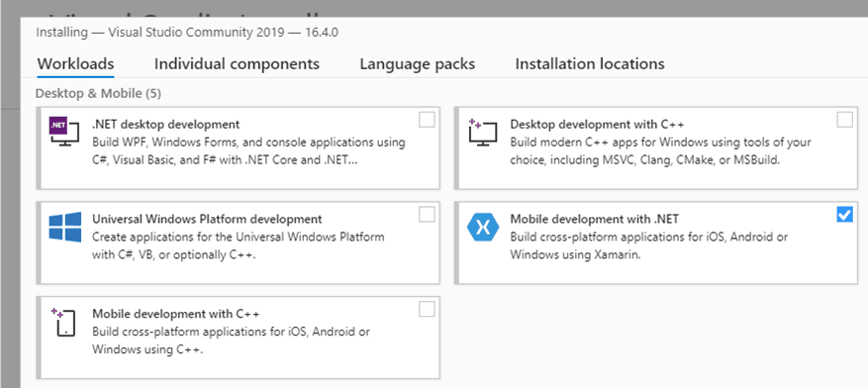The height and width of the screenshot is (388, 868).
Task: Check Desktop development with C++ workload
Action: coord(845,120)
